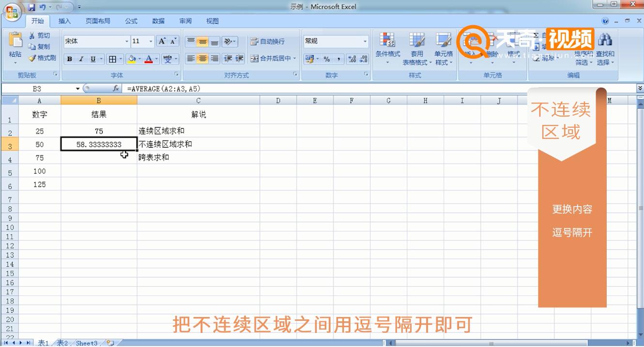Select cell B2 containing 75
This screenshot has height=347, width=644.
pos(99,131)
